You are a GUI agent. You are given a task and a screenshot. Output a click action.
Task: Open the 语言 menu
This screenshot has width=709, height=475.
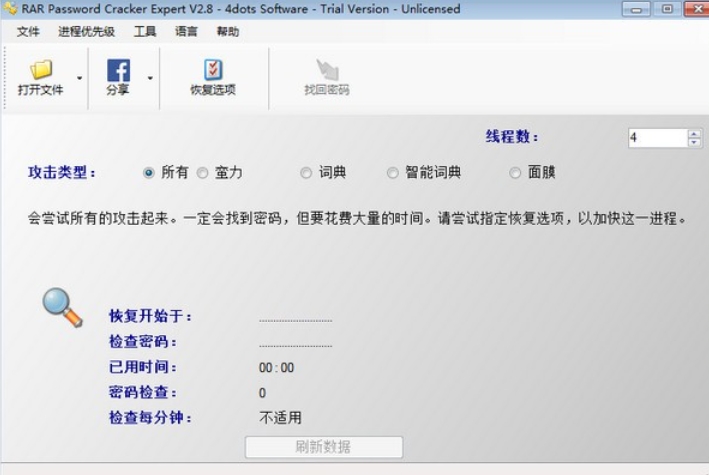(186, 32)
